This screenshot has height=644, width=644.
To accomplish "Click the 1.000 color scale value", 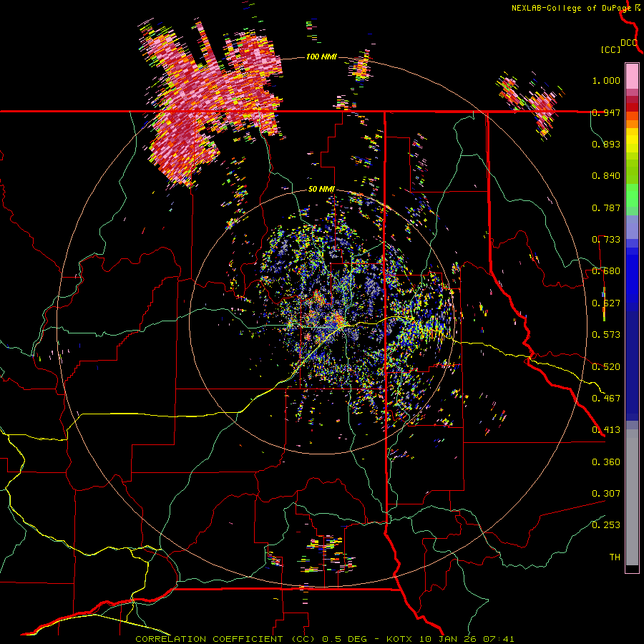I will point(606,80).
